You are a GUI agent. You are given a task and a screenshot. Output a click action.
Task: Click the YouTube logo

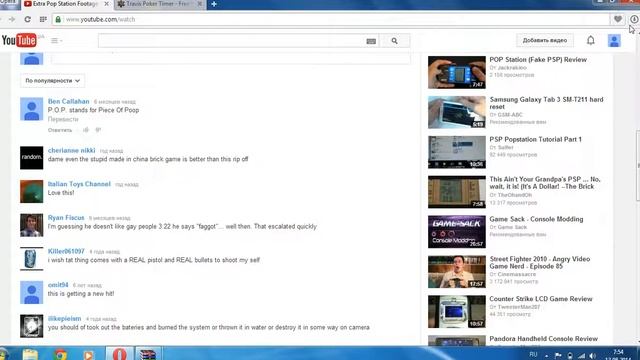19,40
